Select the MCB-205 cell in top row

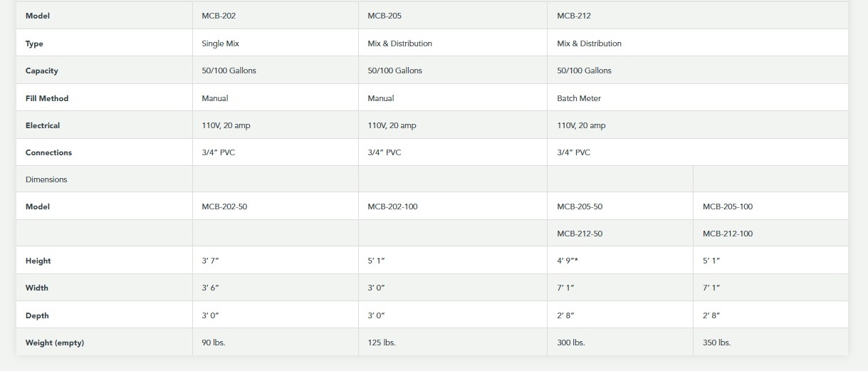(385, 16)
